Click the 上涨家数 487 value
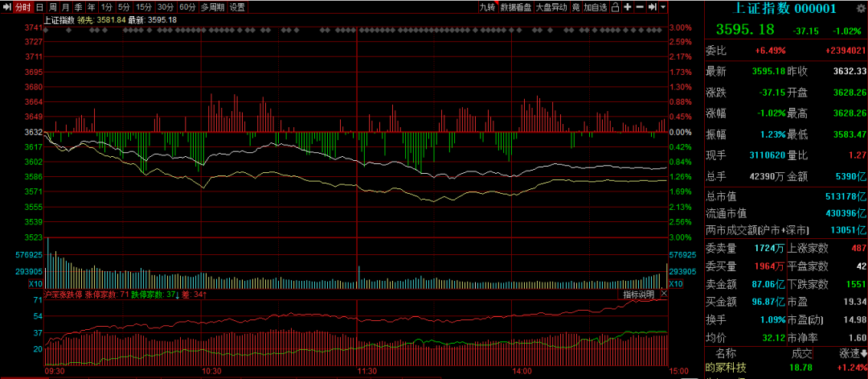 pyautogui.click(x=858, y=248)
